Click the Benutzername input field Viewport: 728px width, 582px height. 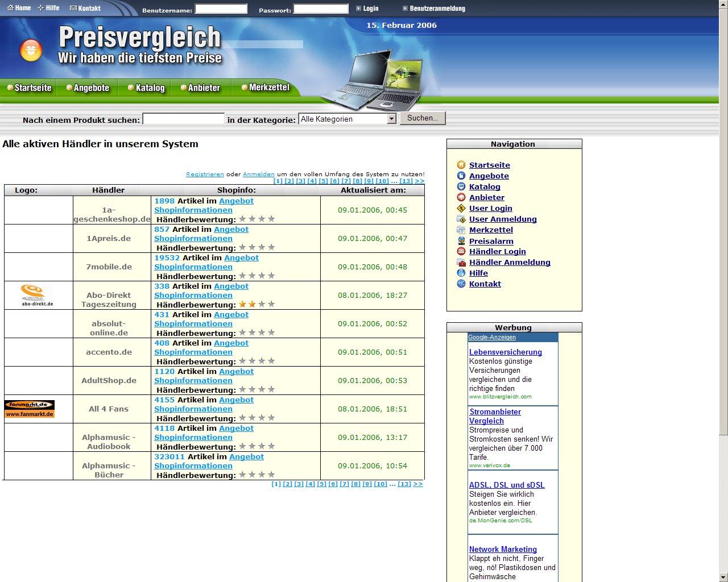click(221, 9)
